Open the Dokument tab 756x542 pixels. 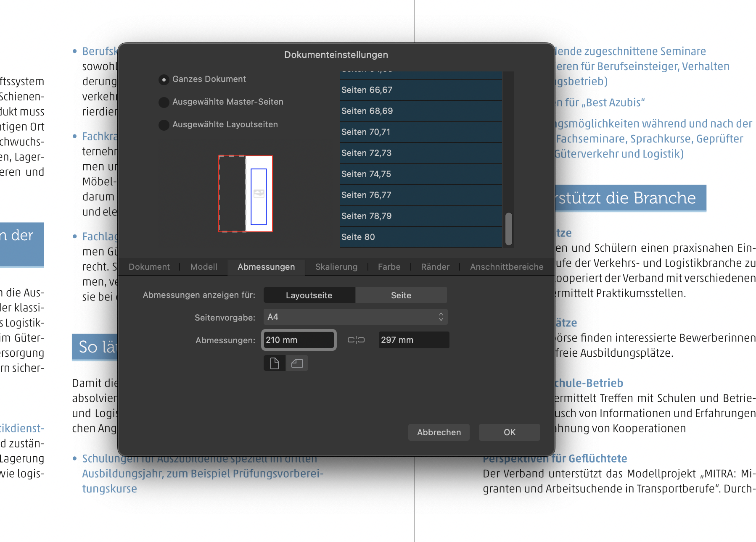click(149, 267)
